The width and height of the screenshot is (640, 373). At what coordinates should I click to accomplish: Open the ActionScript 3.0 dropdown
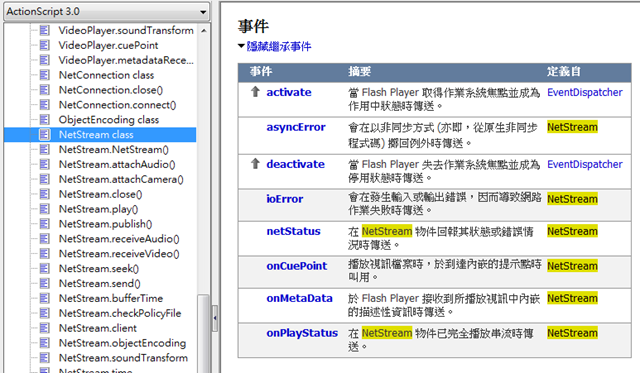[107, 11]
